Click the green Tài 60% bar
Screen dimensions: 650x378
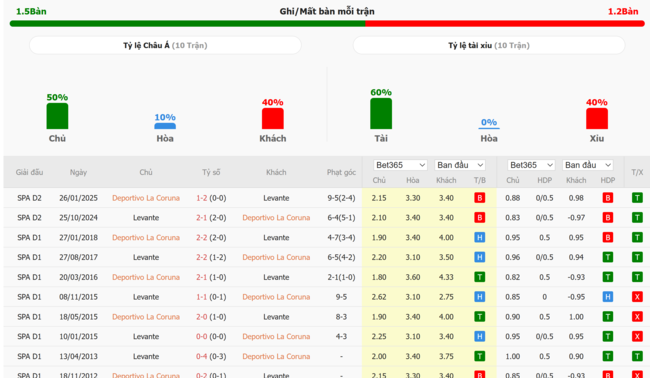click(381, 114)
